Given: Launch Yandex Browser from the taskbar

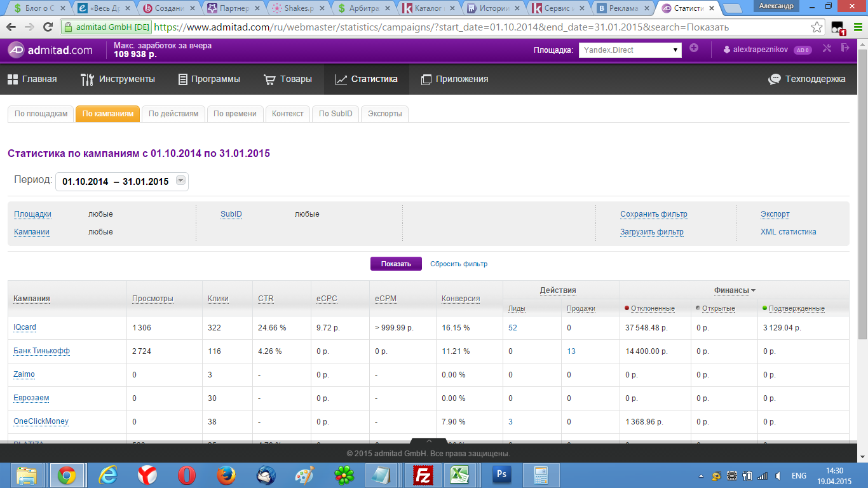Looking at the screenshot, I should pos(147,475).
